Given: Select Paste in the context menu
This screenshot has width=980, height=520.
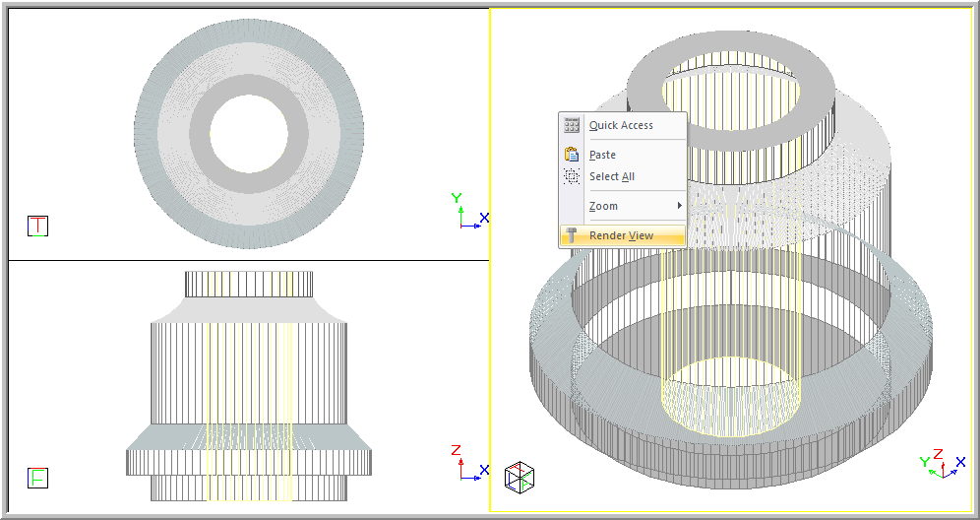Looking at the screenshot, I should tap(602, 155).
